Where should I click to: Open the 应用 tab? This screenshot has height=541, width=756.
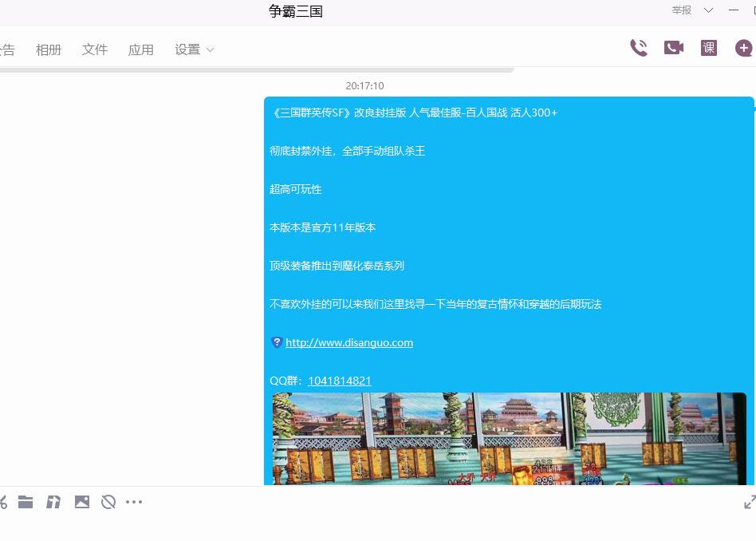click(141, 49)
